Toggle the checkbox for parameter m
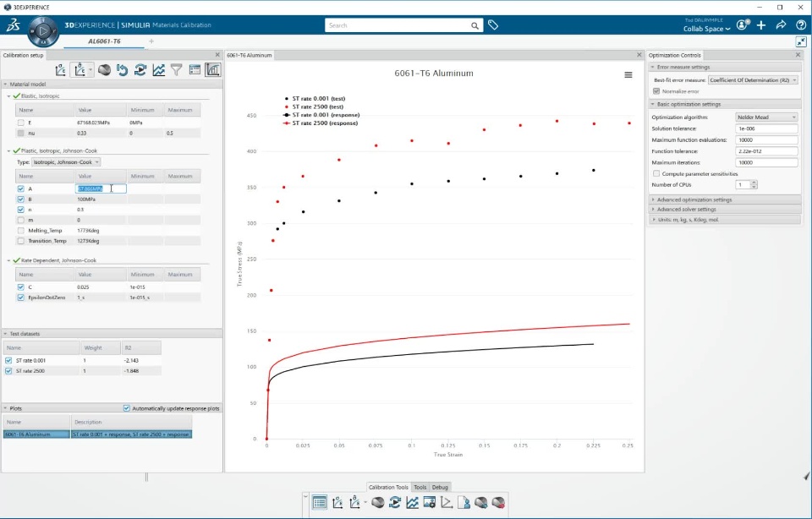Screen dimensions: 812x519 (x=20, y=220)
